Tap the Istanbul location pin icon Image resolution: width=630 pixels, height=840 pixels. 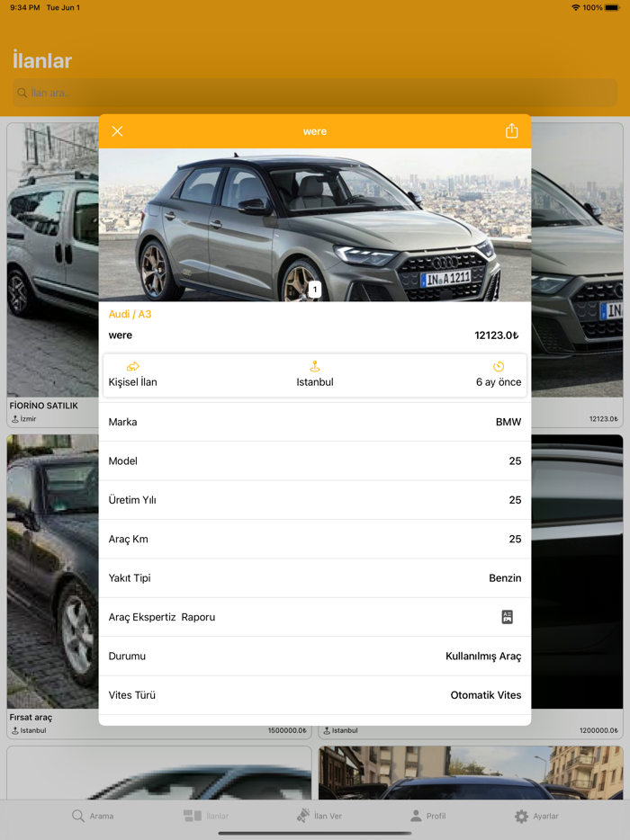tap(315, 366)
